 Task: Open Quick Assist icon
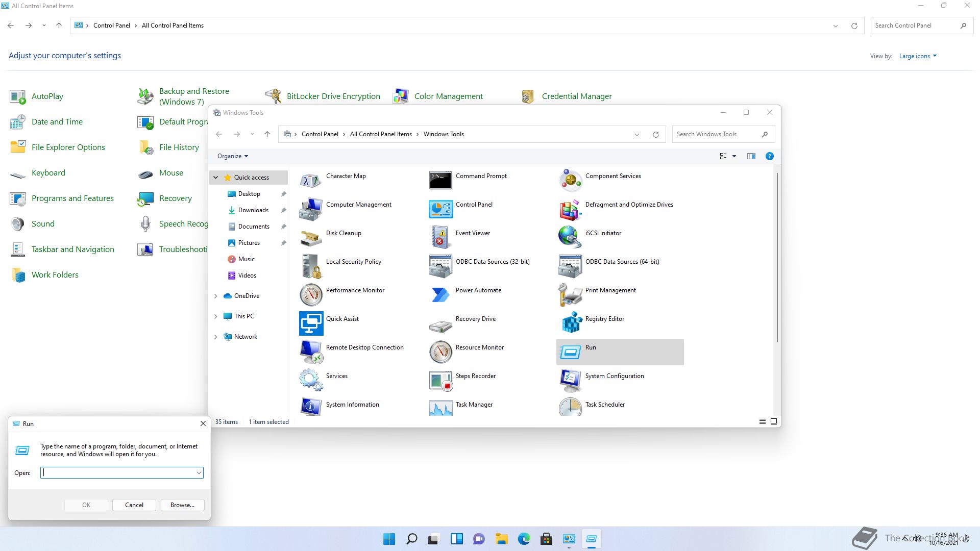tap(311, 323)
